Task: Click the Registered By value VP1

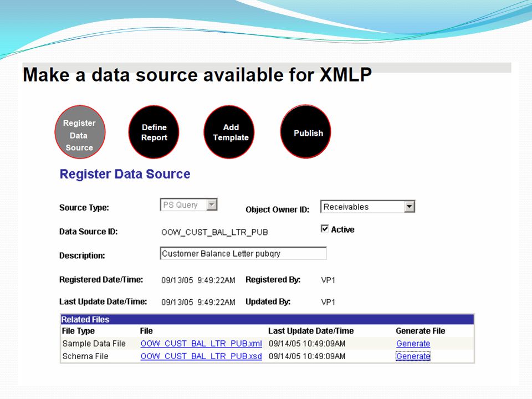Action: click(328, 280)
